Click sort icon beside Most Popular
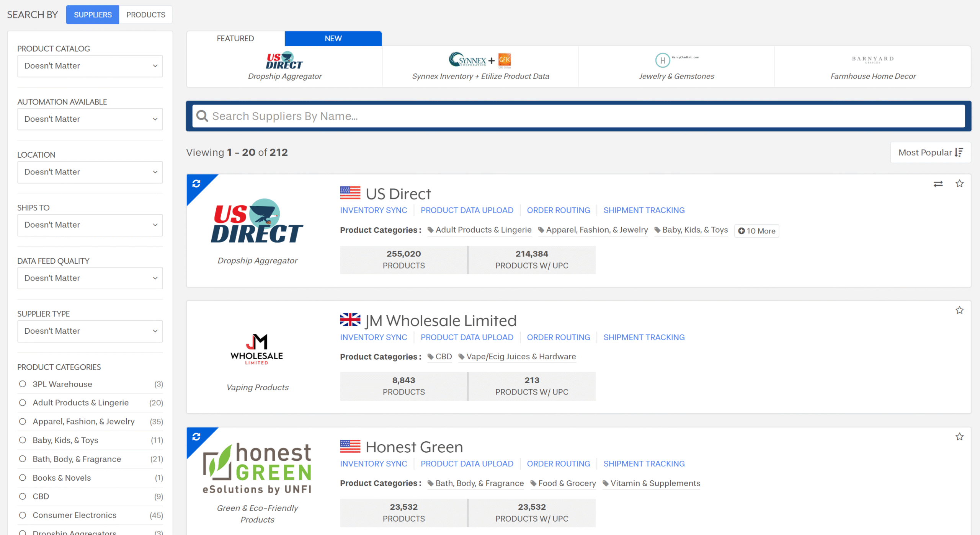This screenshot has height=535, width=980. (959, 152)
